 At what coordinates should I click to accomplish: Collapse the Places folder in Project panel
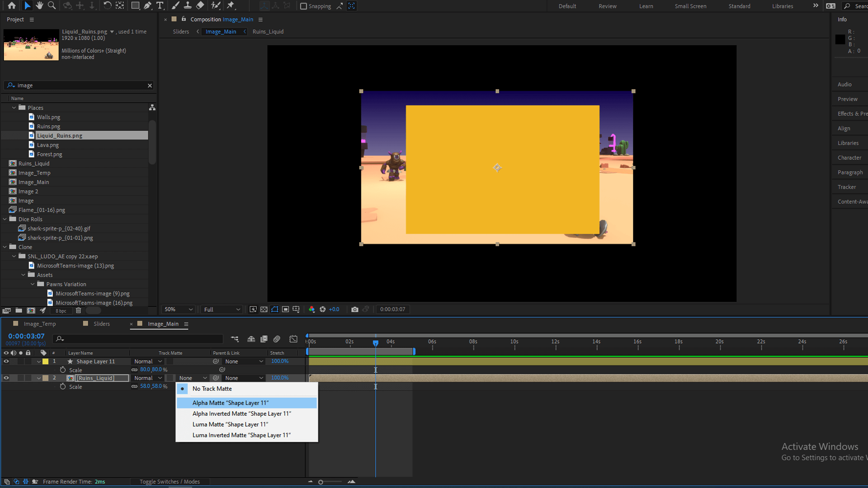pos(13,108)
